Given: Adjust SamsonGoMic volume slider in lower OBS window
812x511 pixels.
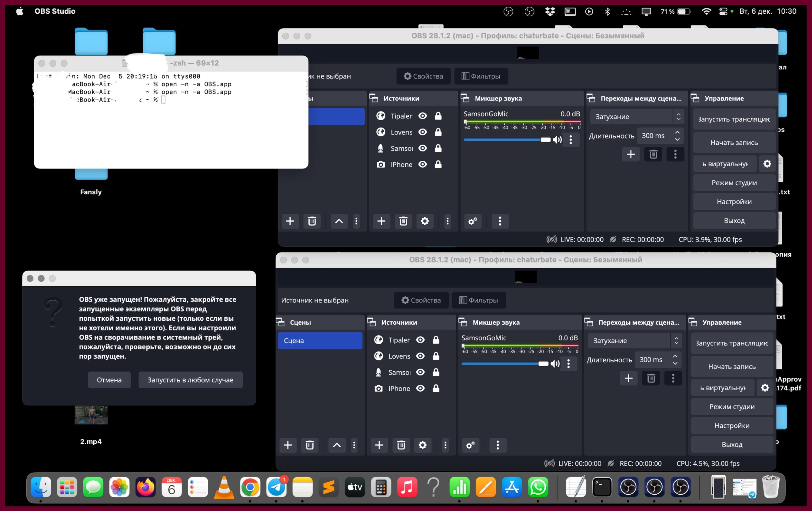Looking at the screenshot, I should pyautogui.click(x=505, y=364).
